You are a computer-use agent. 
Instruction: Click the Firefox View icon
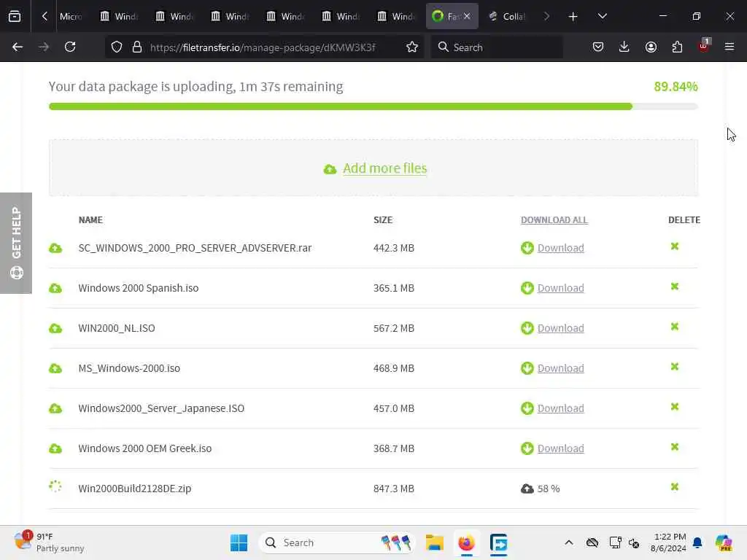tap(15, 16)
